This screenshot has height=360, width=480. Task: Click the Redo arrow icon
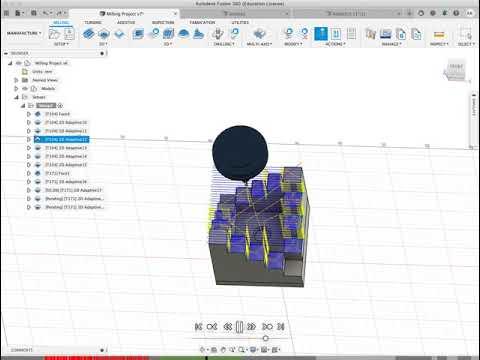[60, 13]
